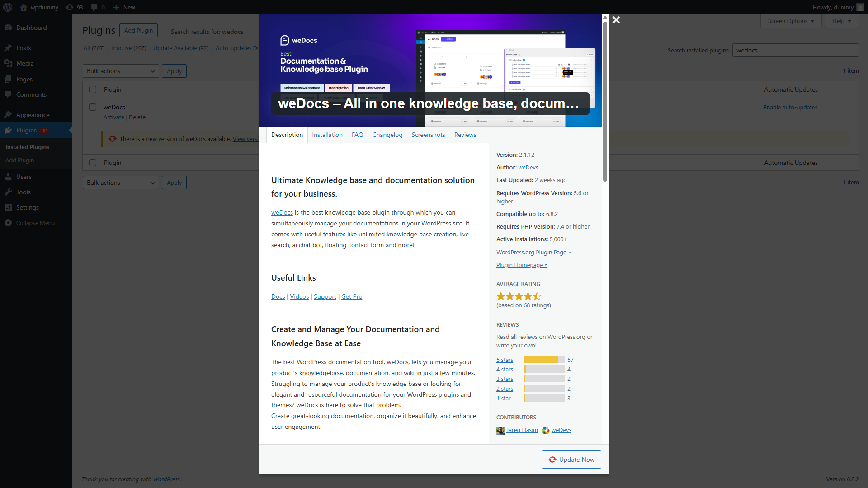Screen dimensions: 868x488
Task: Open the Appearance brush icon in sidebar
Action: [x=8, y=115]
